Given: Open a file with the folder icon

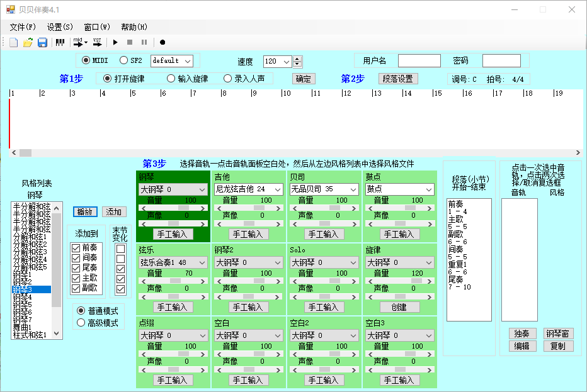Looking at the screenshot, I should (x=28, y=42).
